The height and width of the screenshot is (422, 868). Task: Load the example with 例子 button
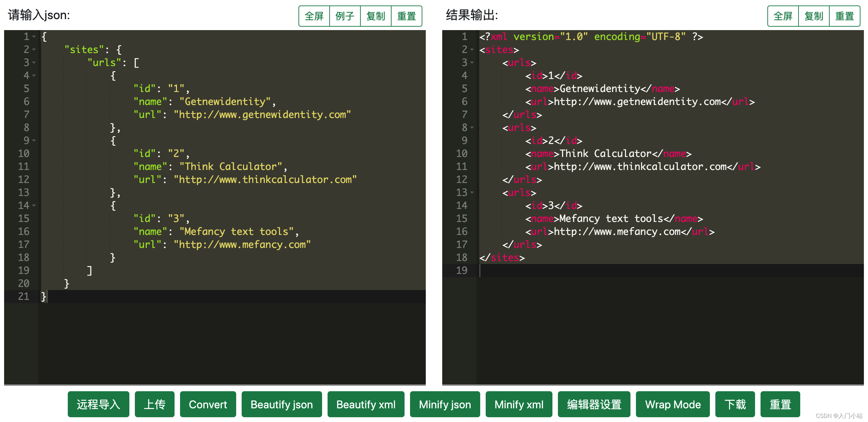coord(345,16)
